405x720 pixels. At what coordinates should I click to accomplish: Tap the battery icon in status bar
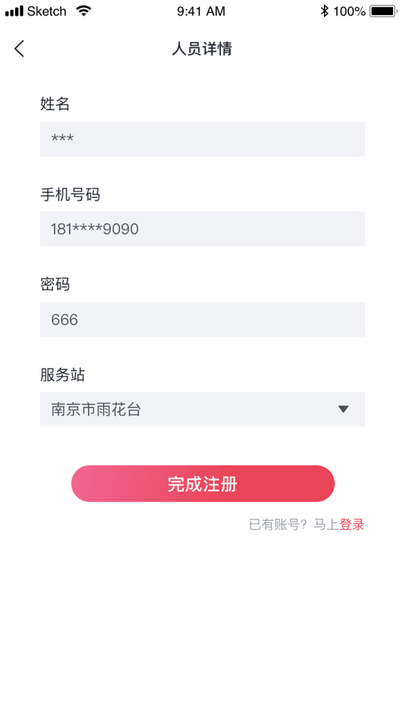[383, 11]
